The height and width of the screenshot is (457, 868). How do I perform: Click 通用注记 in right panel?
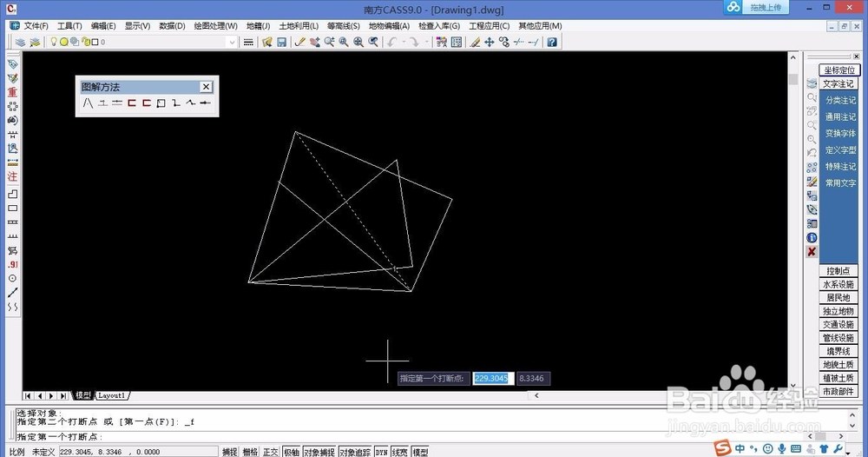point(840,117)
